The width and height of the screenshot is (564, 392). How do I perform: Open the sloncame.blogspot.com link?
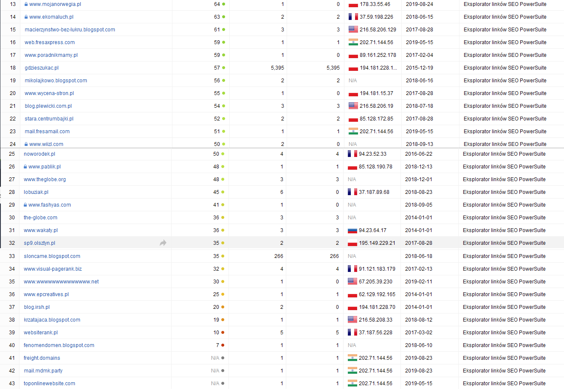click(x=52, y=256)
